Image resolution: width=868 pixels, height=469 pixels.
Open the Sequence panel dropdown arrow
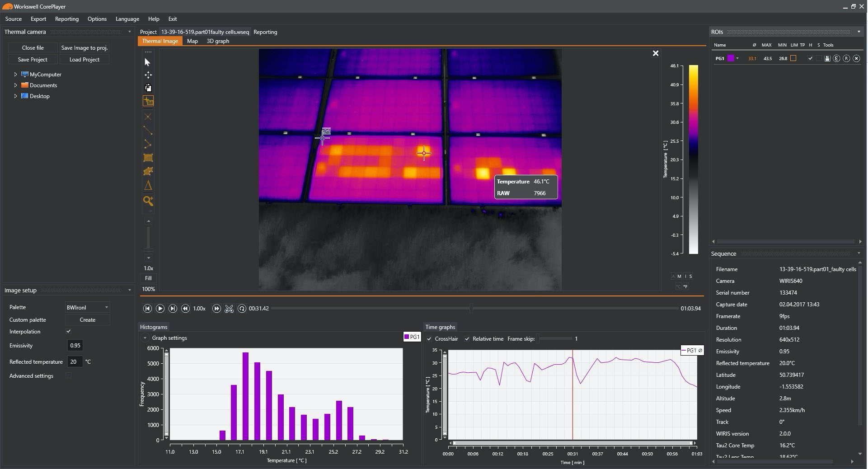[859, 253]
